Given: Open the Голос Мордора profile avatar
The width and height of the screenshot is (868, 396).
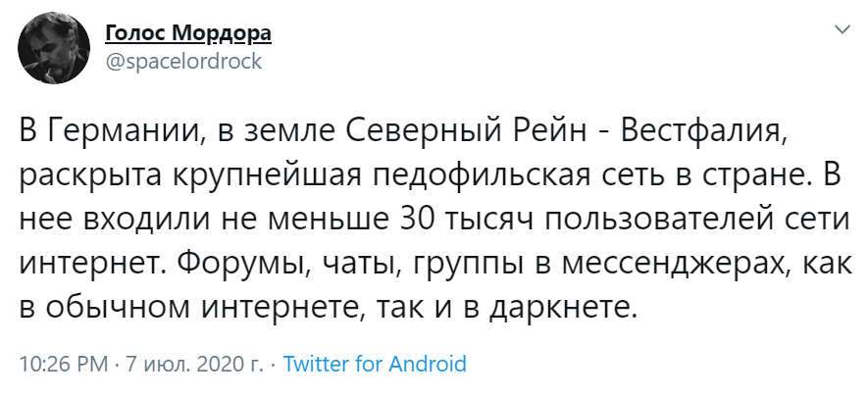Looking at the screenshot, I should tap(54, 48).
